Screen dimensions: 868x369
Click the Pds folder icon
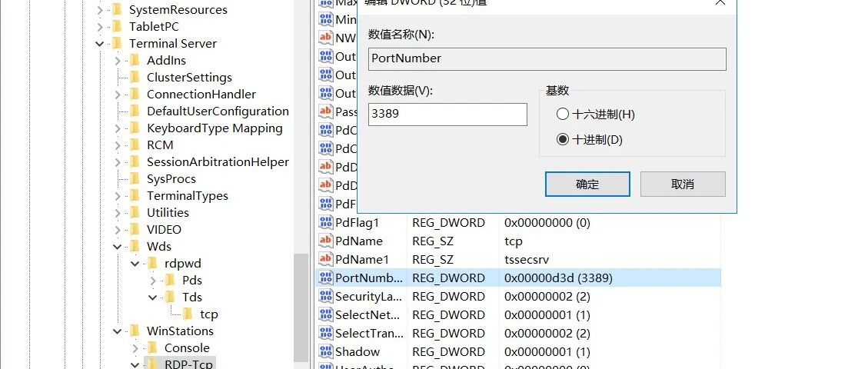coord(170,280)
